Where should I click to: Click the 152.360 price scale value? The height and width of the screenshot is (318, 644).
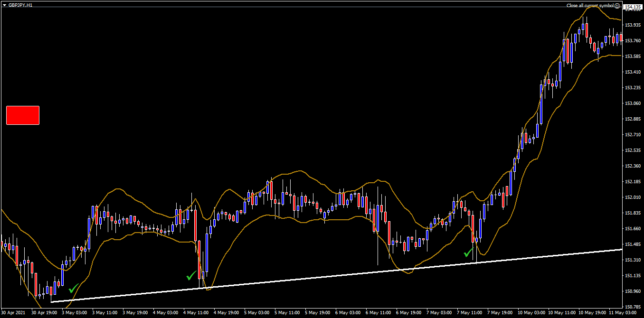[633, 166]
